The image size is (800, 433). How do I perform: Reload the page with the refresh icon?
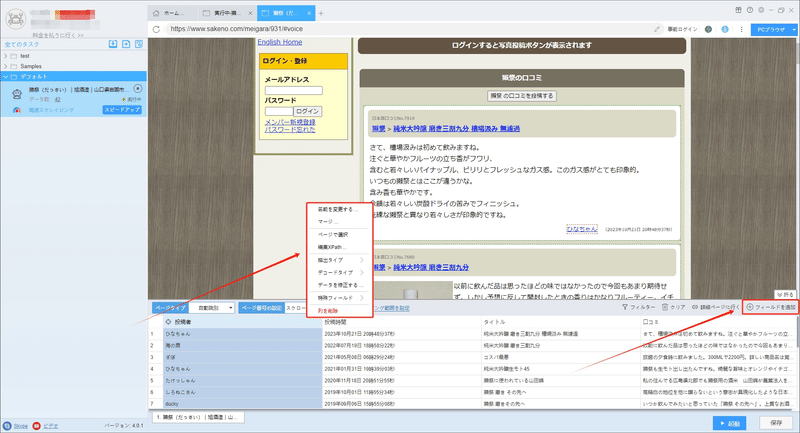pos(156,29)
